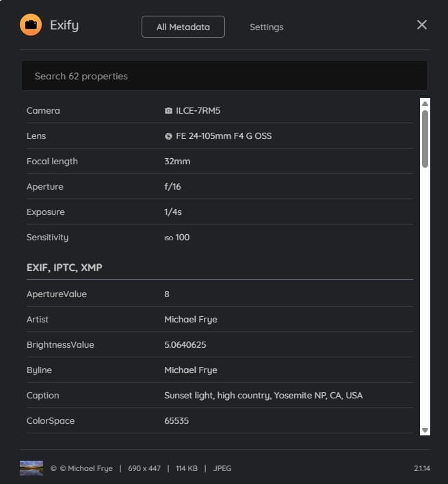
Task: Open the Settings tab
Action: click(x=266, y=27)
